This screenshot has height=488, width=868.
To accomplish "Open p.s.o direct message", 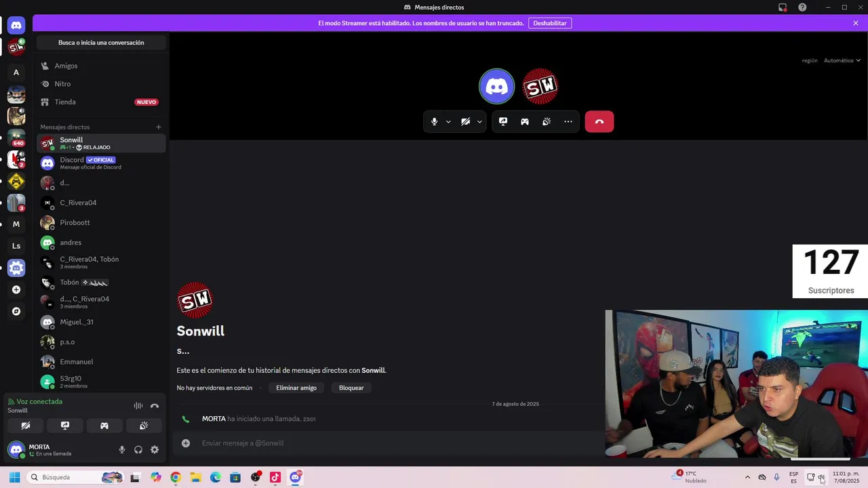I will [x=101, y=342].
